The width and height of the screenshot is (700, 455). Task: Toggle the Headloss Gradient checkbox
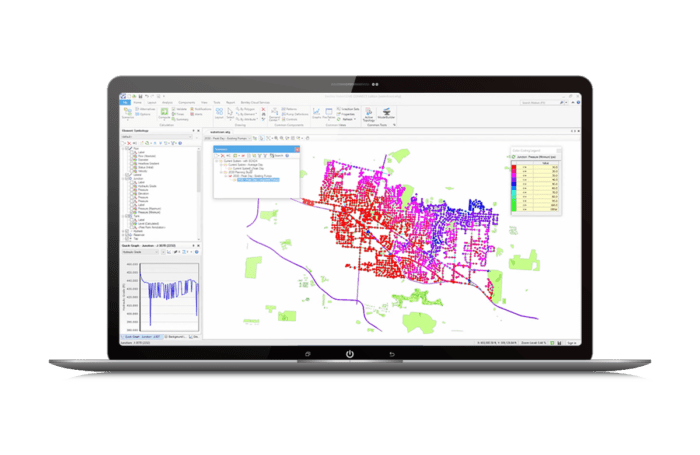click(x=132, y=163)
